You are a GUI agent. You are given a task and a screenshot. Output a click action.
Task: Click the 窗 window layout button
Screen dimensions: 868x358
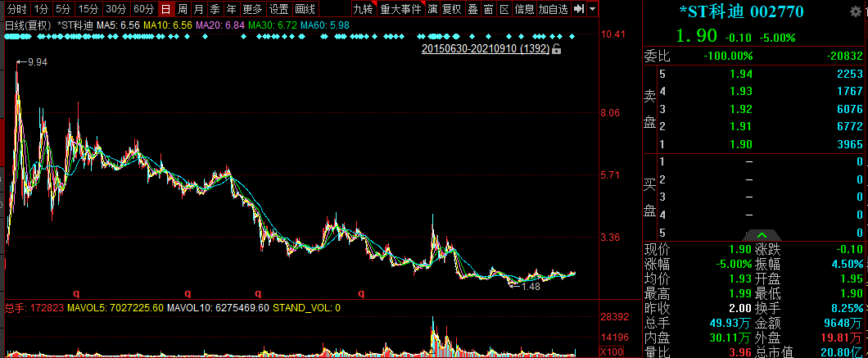pos(488,9)
